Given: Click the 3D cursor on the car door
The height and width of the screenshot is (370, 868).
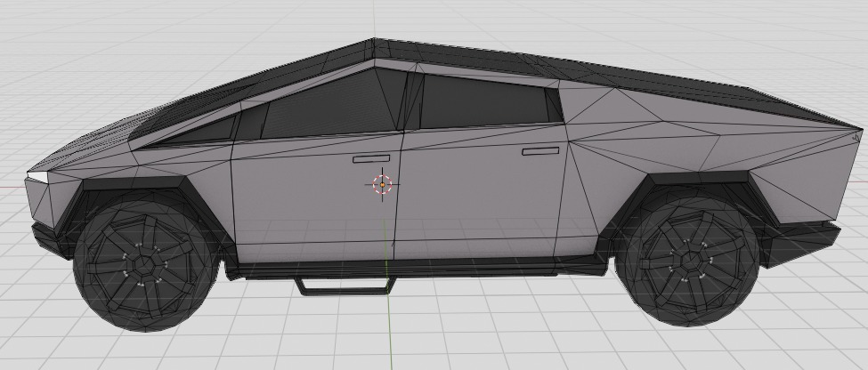Looking at the screenshot, I should coord(382,185).
